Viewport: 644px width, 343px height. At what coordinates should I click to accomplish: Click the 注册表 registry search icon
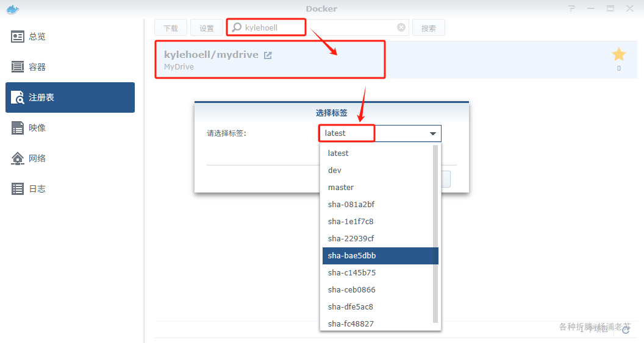tap(17, 97)
